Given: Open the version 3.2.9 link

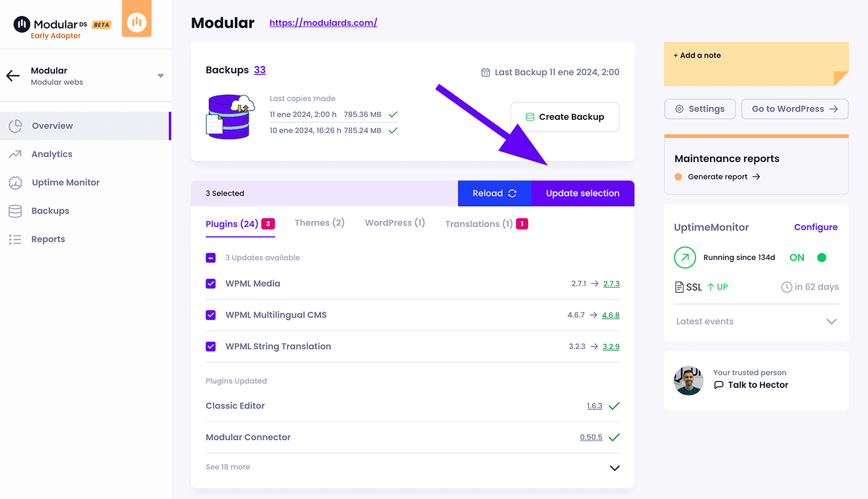Looking at the screenshot, I should click(x=611, y=347).
